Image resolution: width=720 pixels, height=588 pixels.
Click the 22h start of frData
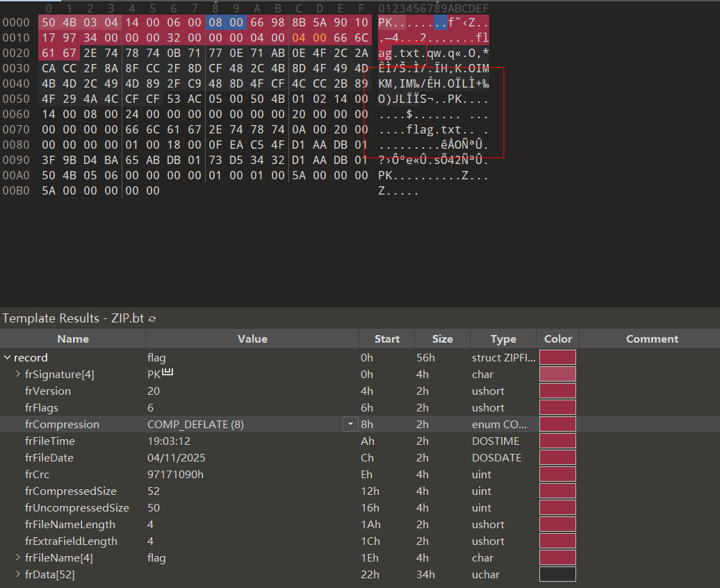(370, 574)
